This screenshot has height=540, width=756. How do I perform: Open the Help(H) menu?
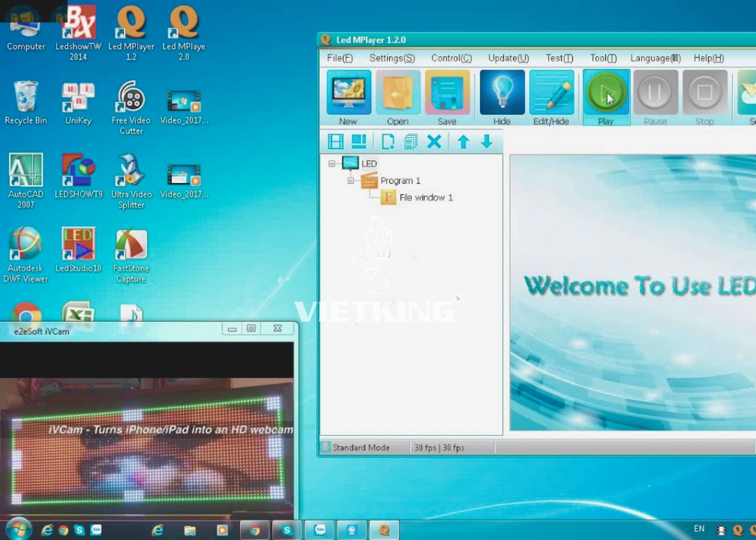(x=708, y=58)
